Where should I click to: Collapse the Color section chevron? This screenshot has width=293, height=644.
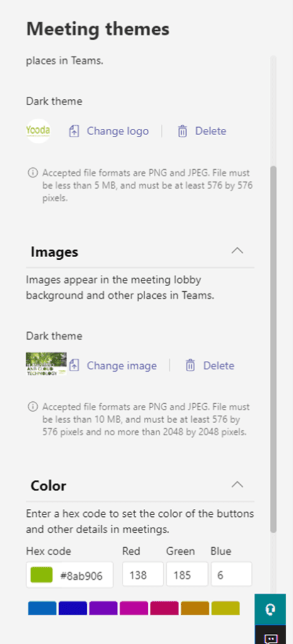[237, 485]
